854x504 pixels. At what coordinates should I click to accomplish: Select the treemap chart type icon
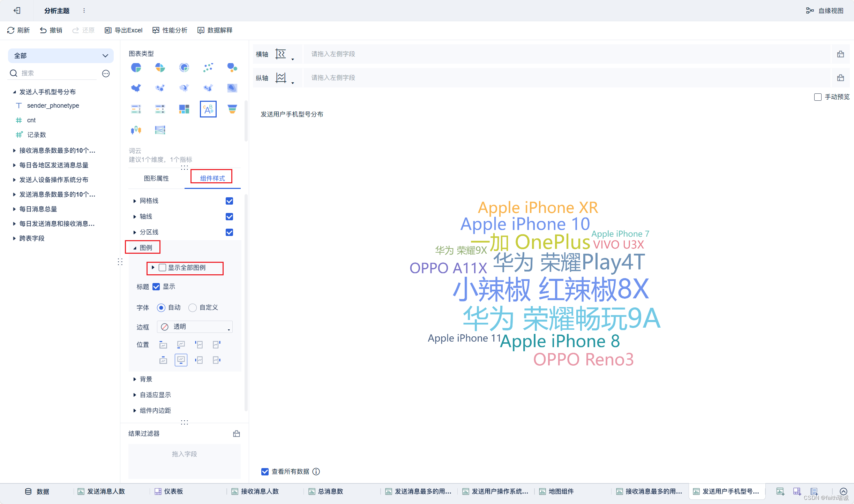[184, 109]
